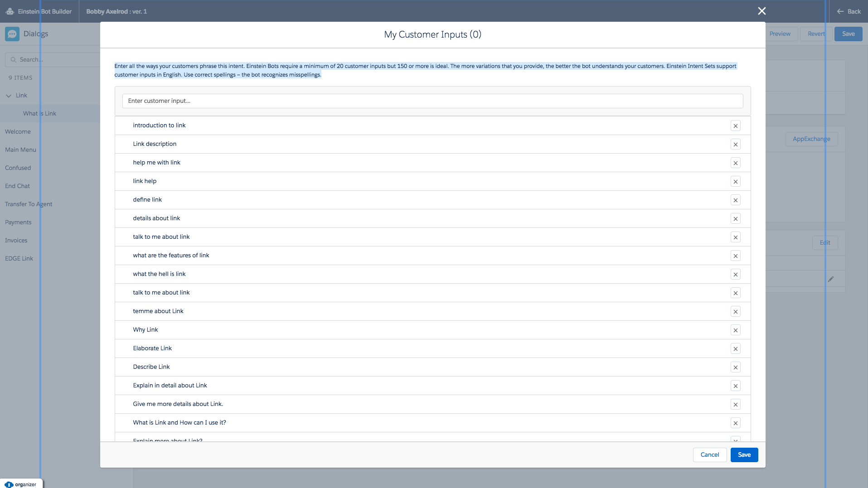The height and width of the screenshot is (488, 868).
Task: Open the organizer extension icon
Action: click(9, 484)
